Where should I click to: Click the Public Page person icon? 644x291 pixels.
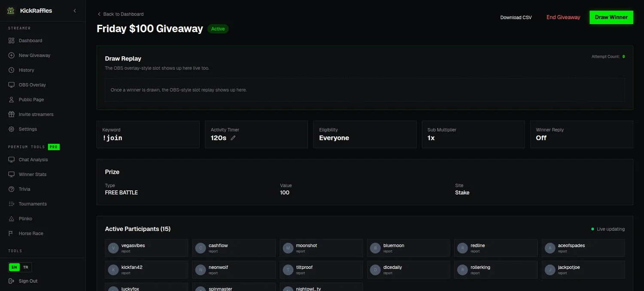tap(12, 100)
